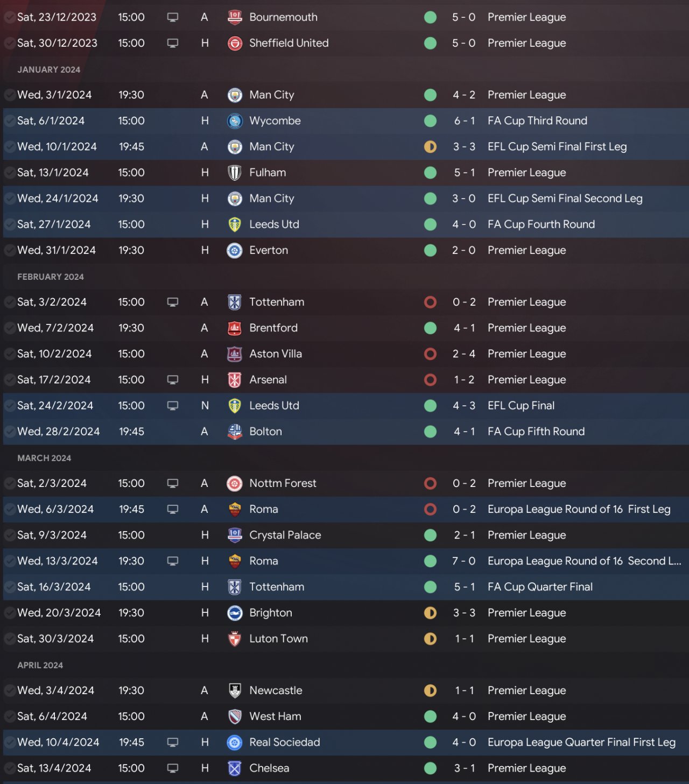Toggle the check circle next to Wed, 7/2/2024

(x=9, y=328)
